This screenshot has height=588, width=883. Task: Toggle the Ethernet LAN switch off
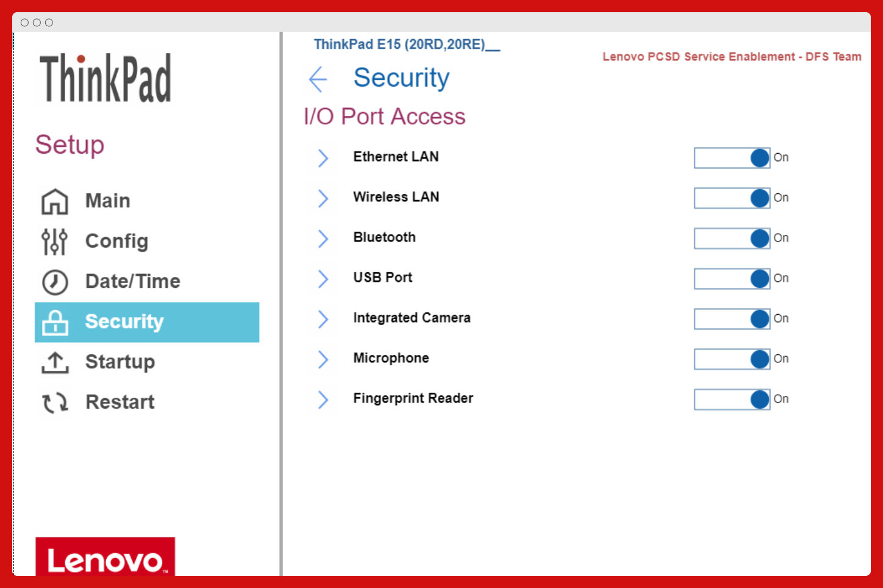(732, 158)
